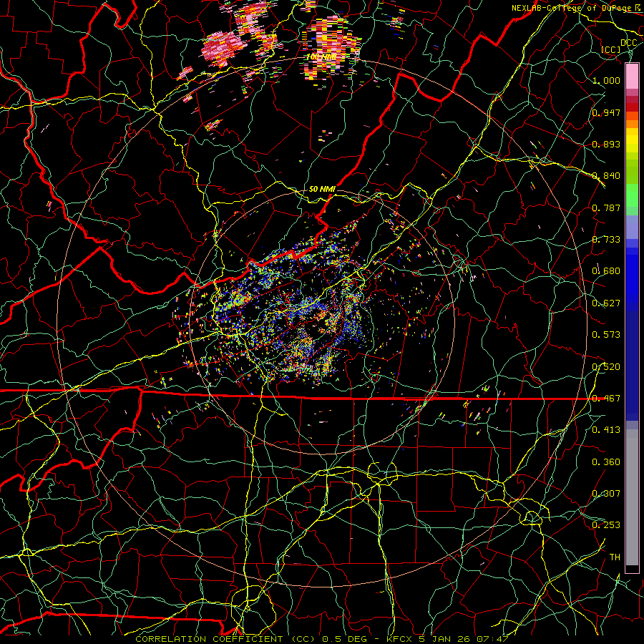Click the 0.947 color scale label
The width and height of the screenshot is (644, 644).
606,112
